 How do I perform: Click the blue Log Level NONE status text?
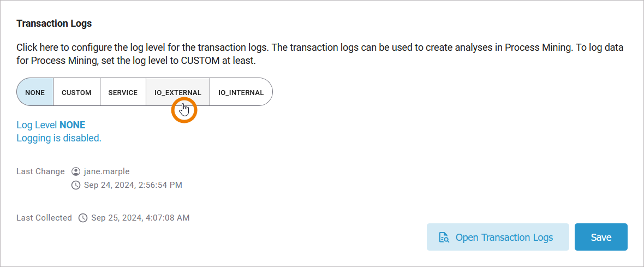(x=51, y=125)
